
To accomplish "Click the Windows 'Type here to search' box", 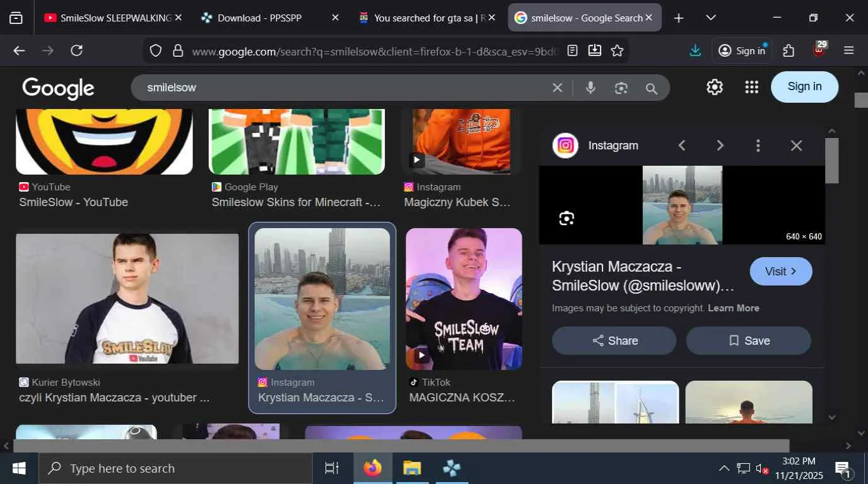I will click(x=175, y=468).
